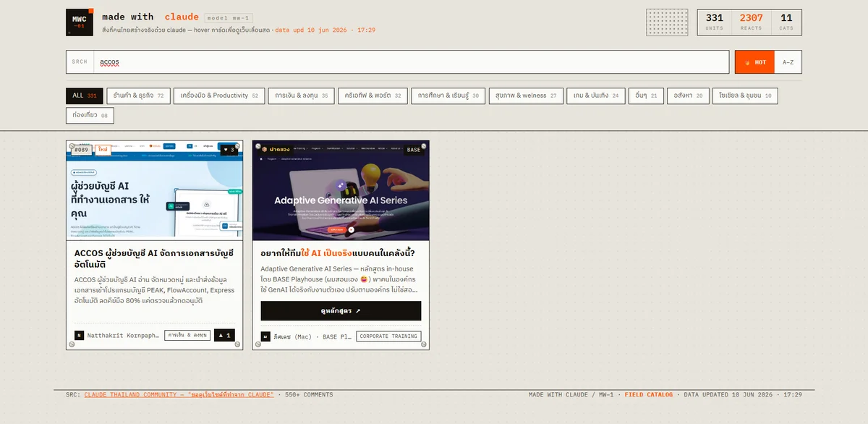
Task: Click the 2307 REACTS counter
Action: tap(751, 22)
